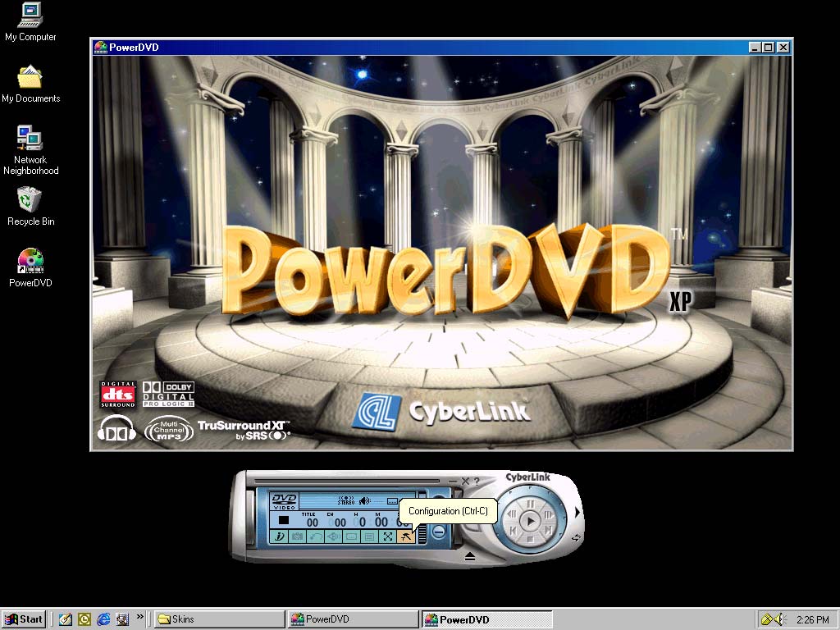
Task: Open the My Documents desktop folder
Action: [30, 84]
